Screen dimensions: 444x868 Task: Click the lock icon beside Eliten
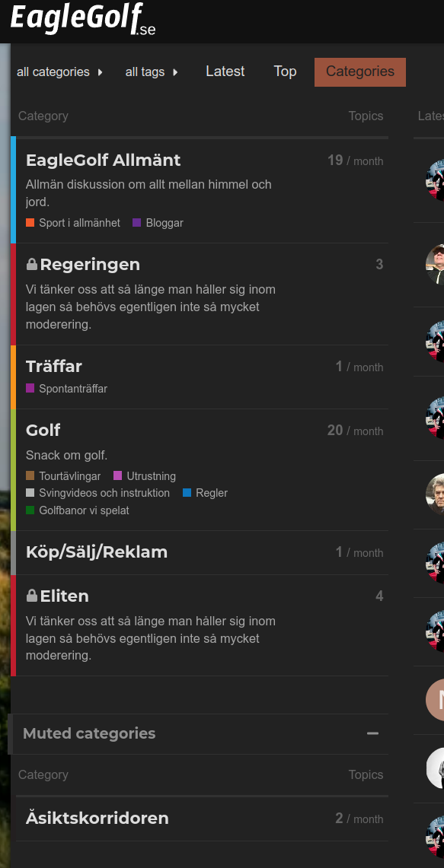32,596
